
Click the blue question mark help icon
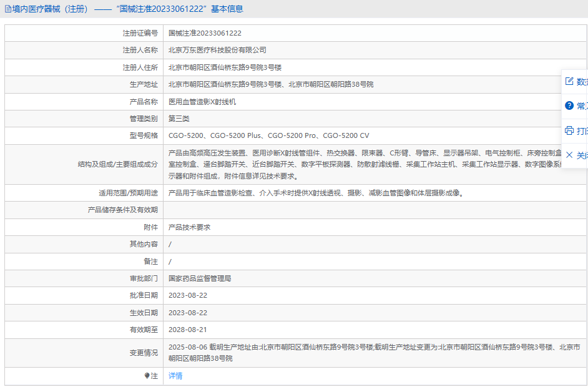569,106
